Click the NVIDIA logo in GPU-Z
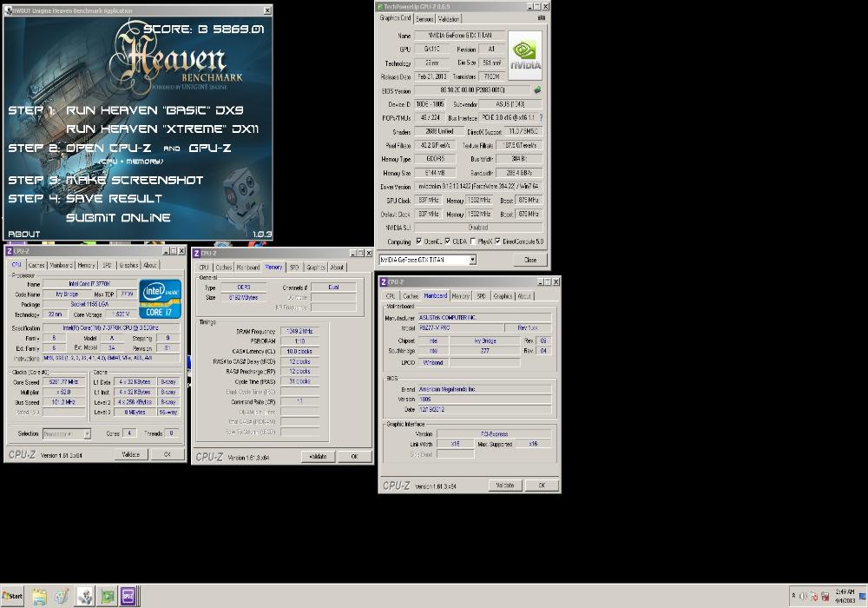This screenshot has width=868, height=608. point(525,56)
